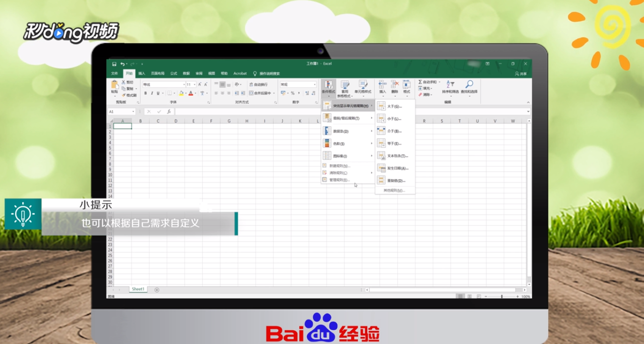Click Increase Font Size icon
The width and height of the screenshot is (644, 344).
tap(200, 84)
